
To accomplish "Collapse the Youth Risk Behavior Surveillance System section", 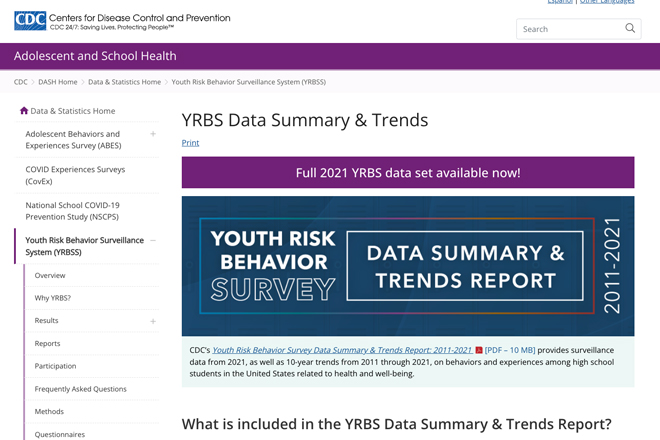I will coord(153,240).
